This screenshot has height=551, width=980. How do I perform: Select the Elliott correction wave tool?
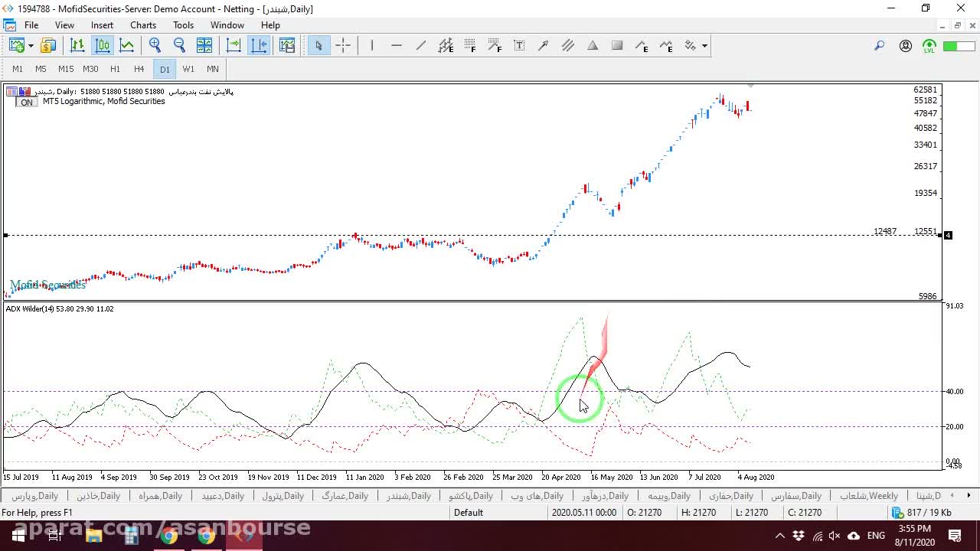(x=666, y=46)
